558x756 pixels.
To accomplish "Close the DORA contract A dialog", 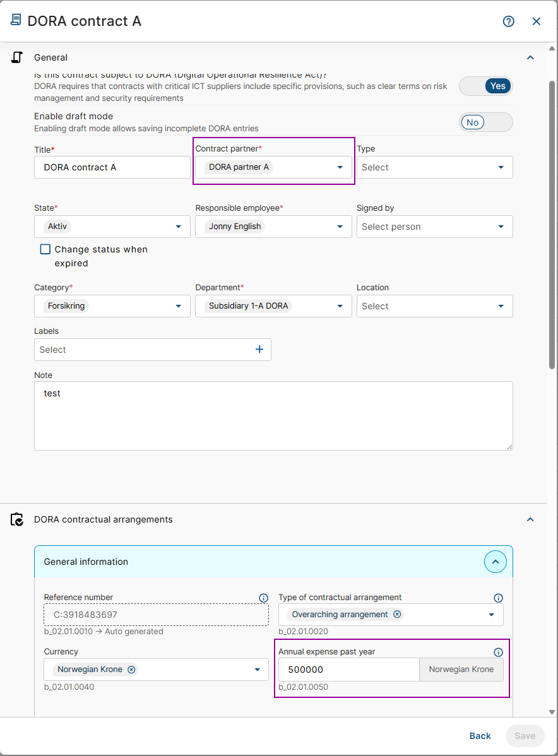I will 537,21.
